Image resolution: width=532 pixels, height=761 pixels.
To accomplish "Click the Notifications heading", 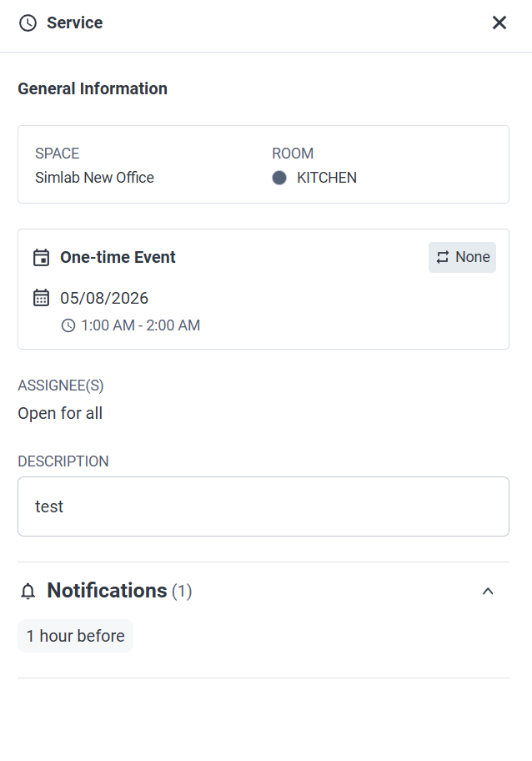I will pos(108,591).
